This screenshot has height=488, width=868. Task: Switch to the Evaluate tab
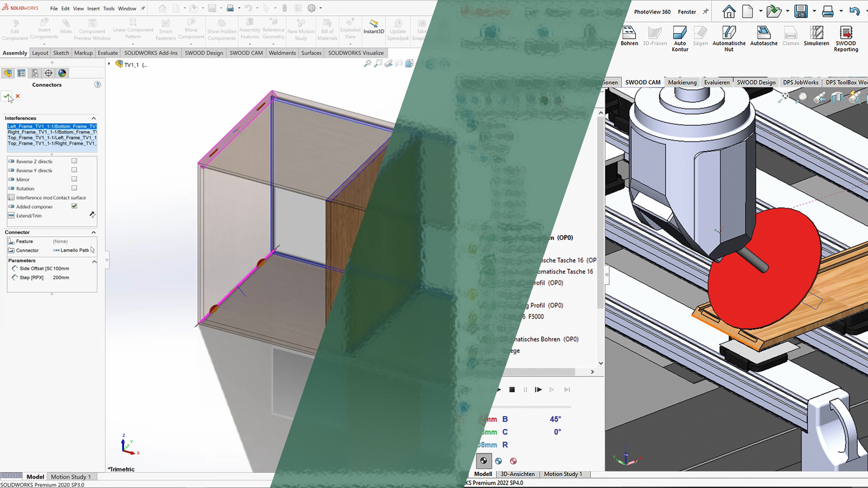tap(107, 53)
